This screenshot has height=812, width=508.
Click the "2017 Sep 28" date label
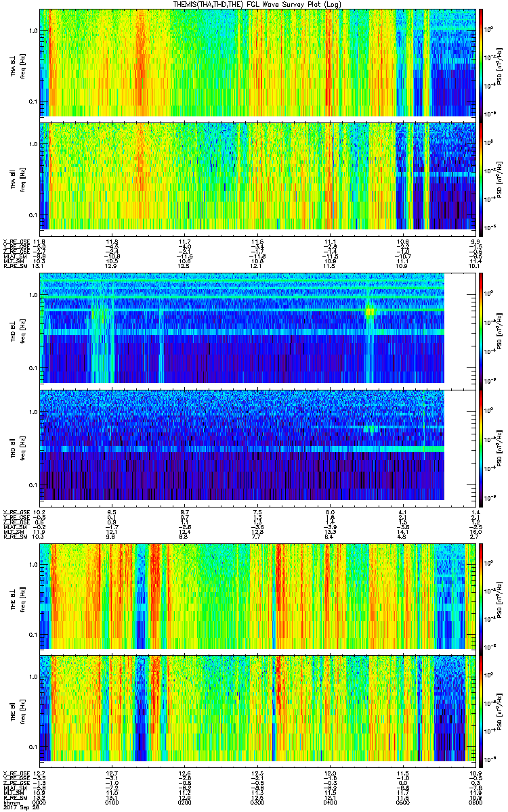pyautogui.click(x=21, y=807)
